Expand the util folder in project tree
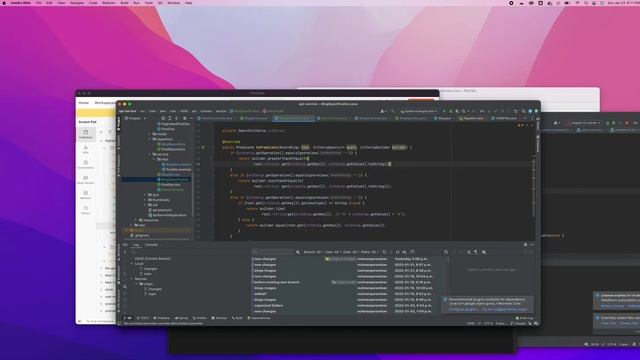 click(x=145, y=205)
